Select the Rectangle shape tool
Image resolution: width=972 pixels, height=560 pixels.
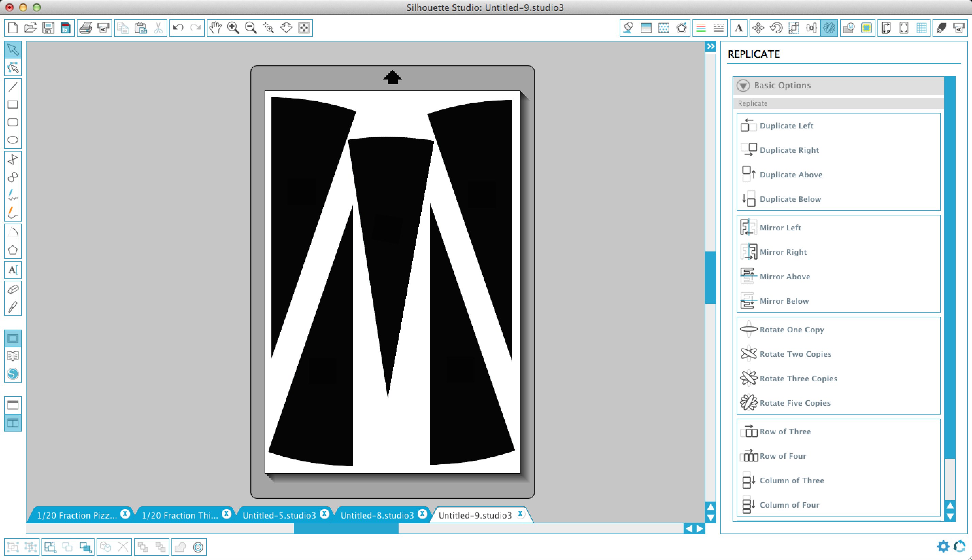(x=13, y=105)
